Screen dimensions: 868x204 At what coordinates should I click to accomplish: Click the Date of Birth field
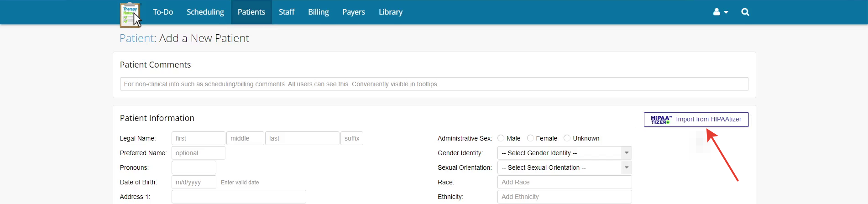click(x=193, y=182)
